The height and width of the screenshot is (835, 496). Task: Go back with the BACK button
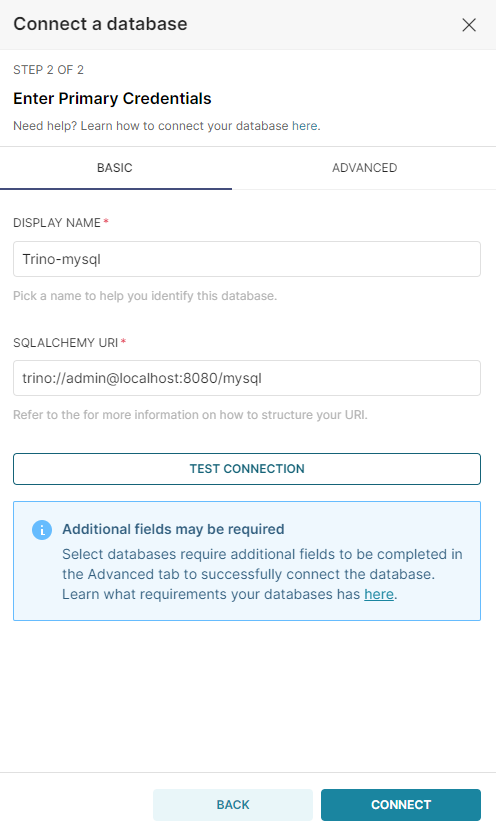(x=233, y=805)
